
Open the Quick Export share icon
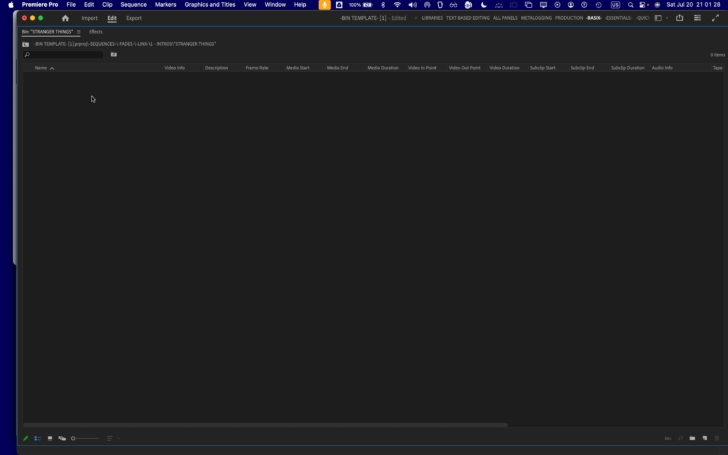[680, 18]
